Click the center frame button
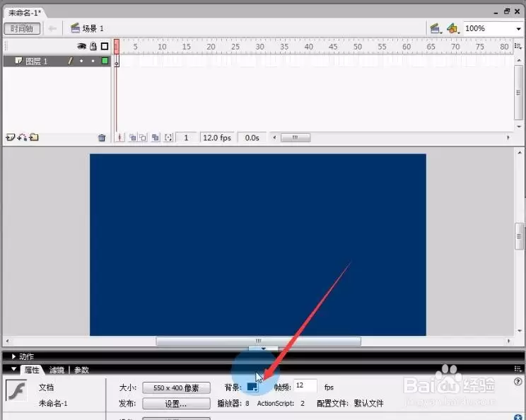 (120, 138)
